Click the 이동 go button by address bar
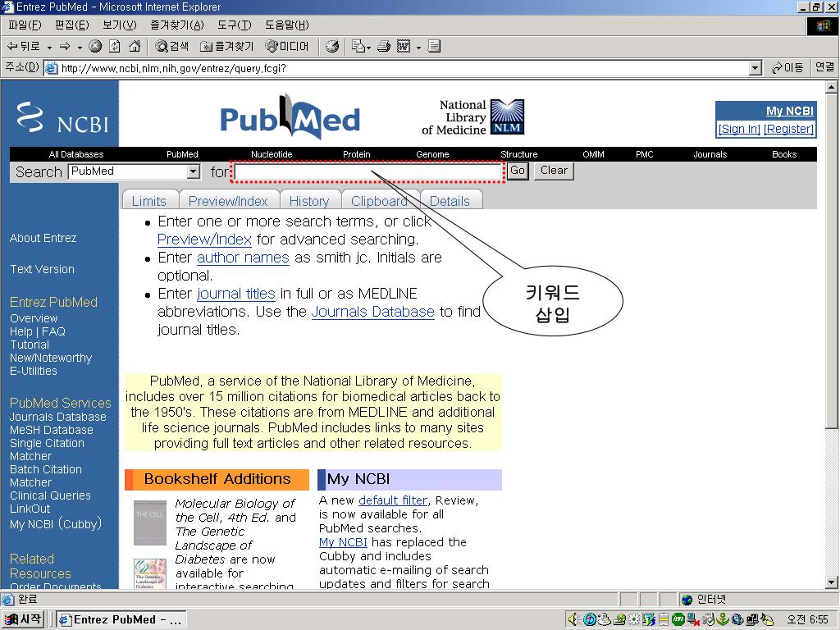Viewport: 840px width, 630px height. (787, 67)
